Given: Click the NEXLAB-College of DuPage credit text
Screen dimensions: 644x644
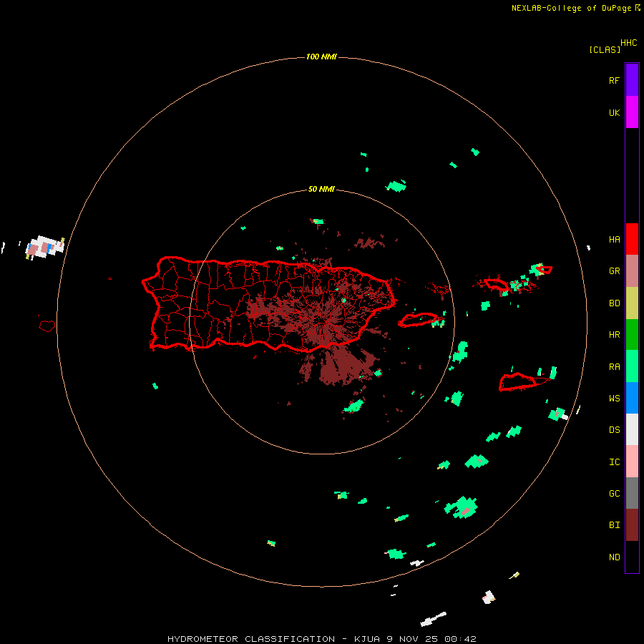Looking at the screenshot, I should (x=571, y=8).
